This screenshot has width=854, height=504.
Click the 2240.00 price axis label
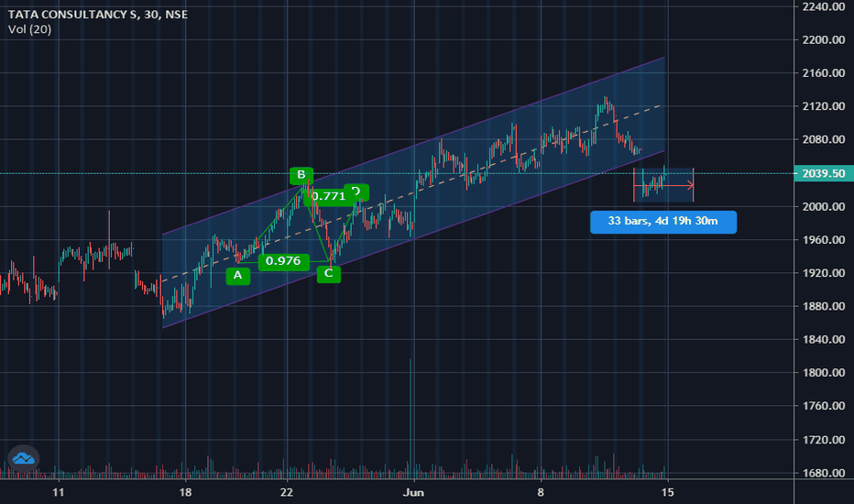[x=824, y=6]
